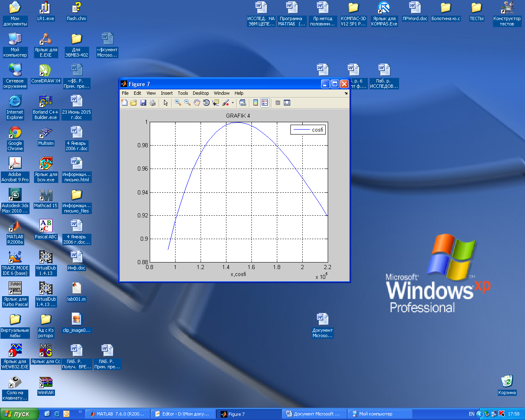Click the GRAFIK 4 plot title
The image size is (525, 420).
click(238, 116)
